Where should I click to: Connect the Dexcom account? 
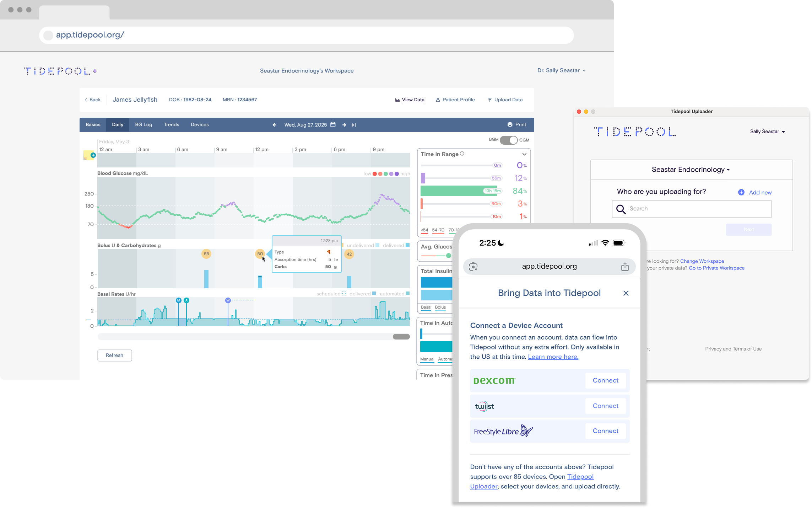click(605, 380)
